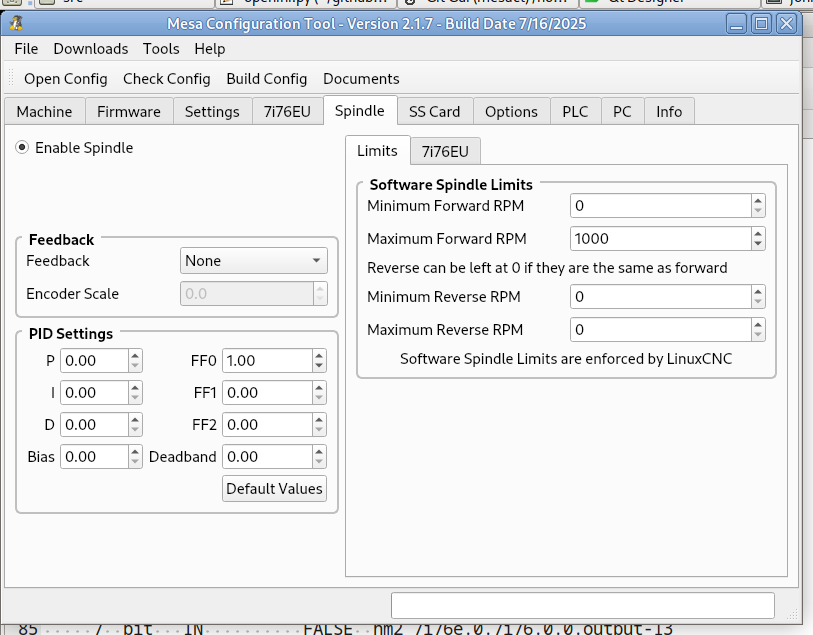Click the FF1 value field
The height and width of the screenshot is (635, 813).
click(268, 393)
